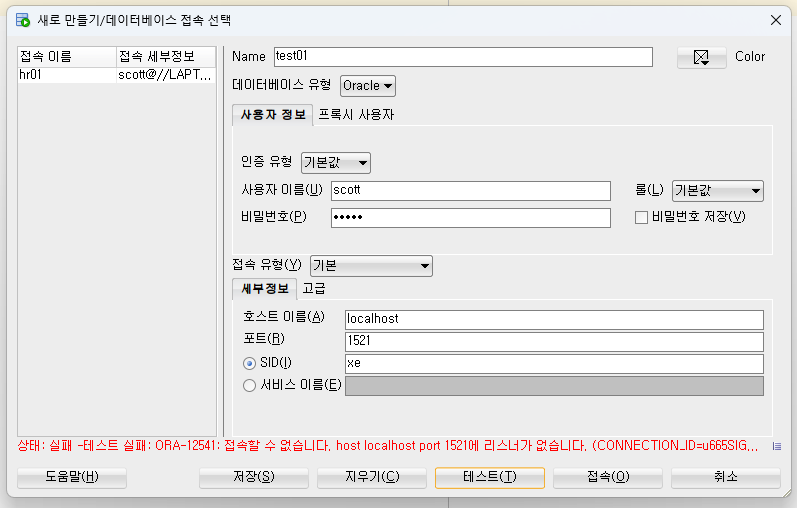This screenshot has height=508, width=797.
Task: Click the scott@//LAPT... connection detail cell
Action: (166, 75)
